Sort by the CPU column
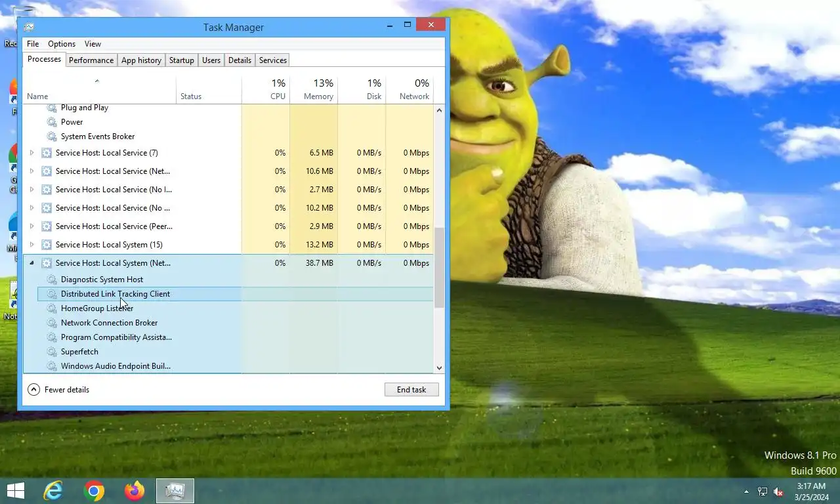 click(266, 90)
